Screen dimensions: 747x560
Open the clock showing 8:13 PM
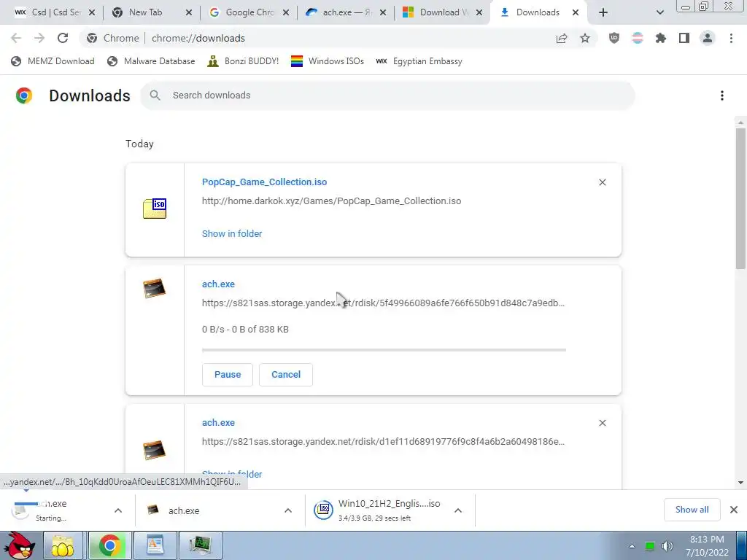pos(707,545)
